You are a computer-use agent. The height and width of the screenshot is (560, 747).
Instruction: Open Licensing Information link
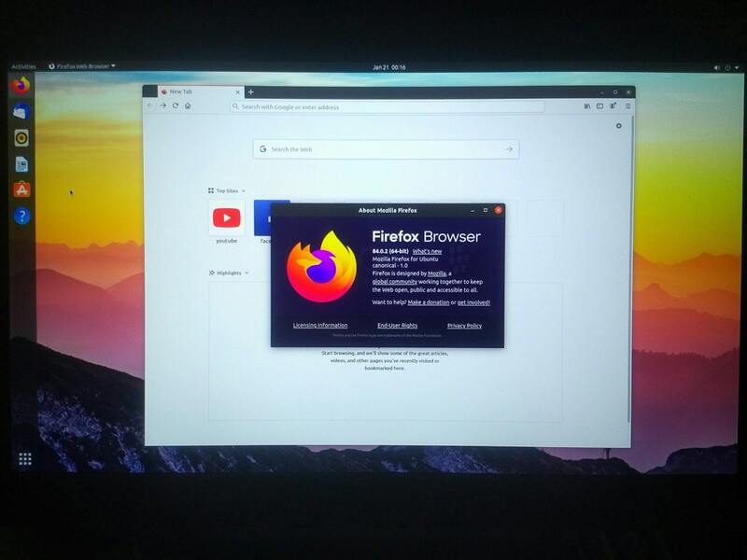coord(320,325)
